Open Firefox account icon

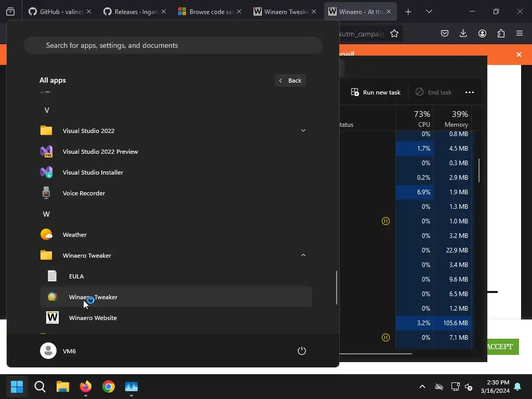pos(482,33)
